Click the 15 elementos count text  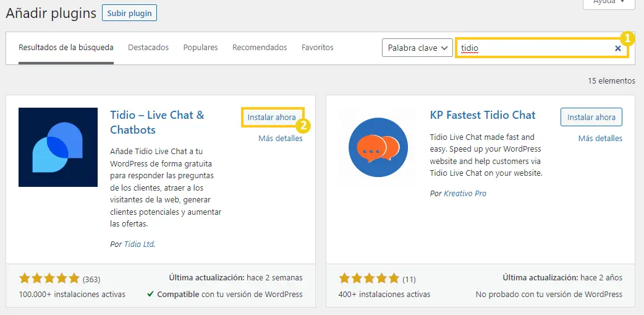[x=612, y=80]
